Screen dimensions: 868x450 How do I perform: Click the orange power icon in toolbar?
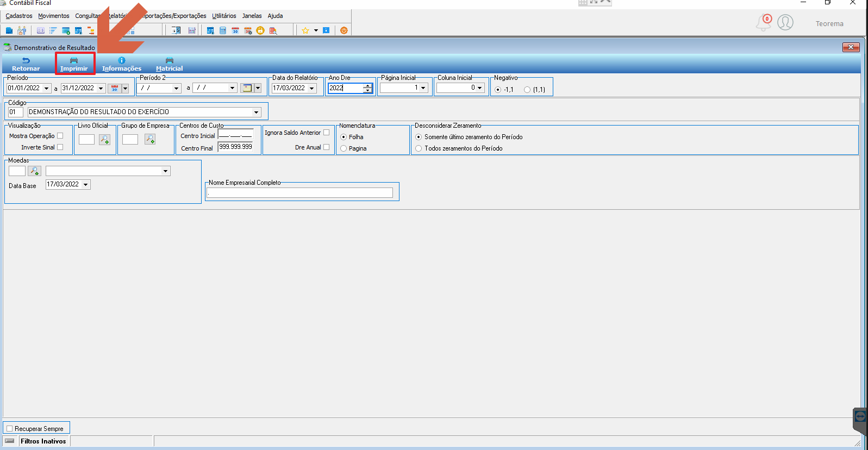point(344,30)
